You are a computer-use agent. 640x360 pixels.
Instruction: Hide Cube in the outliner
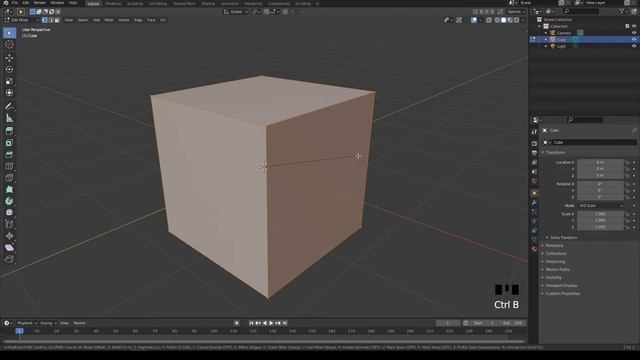pos(634,40)
